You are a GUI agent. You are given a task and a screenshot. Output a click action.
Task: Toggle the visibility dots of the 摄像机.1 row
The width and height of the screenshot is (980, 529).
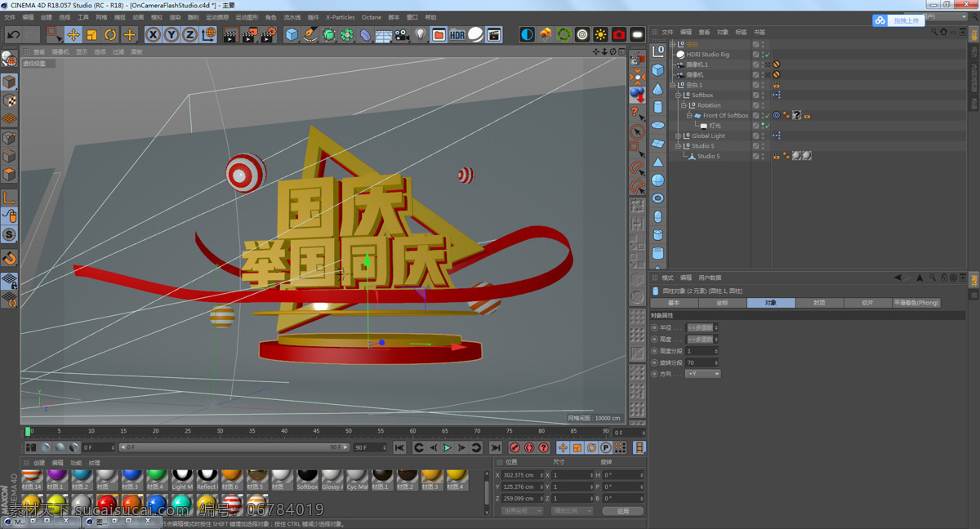point(763,64)
